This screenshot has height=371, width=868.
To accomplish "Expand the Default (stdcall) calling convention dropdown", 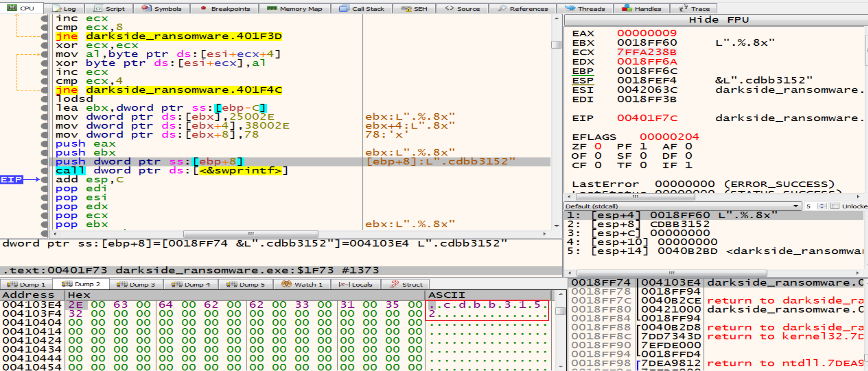I will (x=796, y=206).
